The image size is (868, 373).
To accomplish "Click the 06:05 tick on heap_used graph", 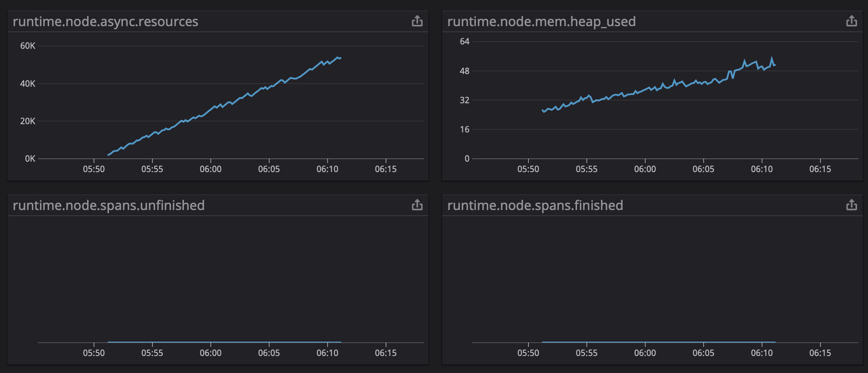I will point(703,169).
